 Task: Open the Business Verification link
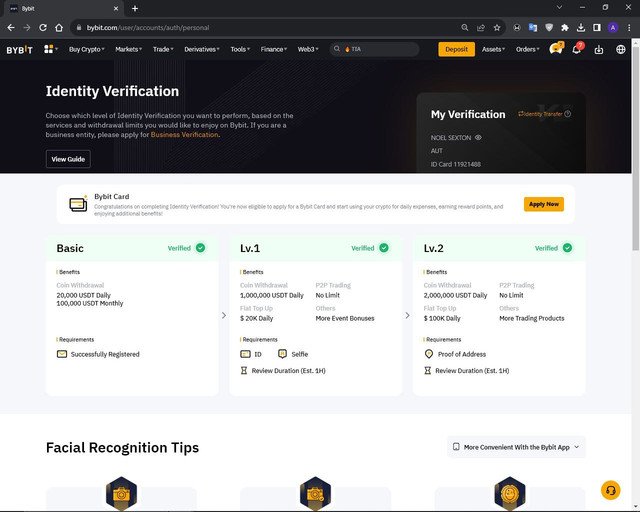coord(184,135)
